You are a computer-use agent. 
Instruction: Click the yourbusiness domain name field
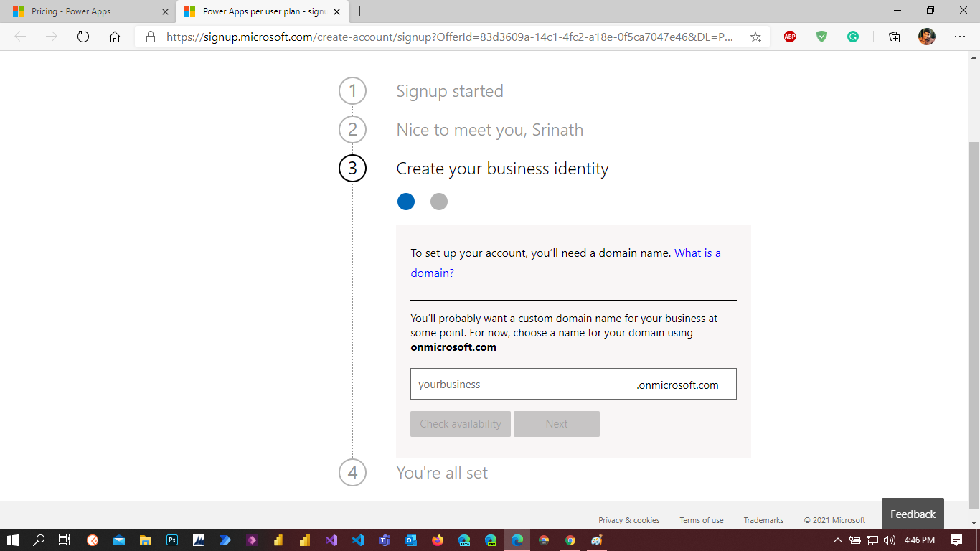coord(520,385)
